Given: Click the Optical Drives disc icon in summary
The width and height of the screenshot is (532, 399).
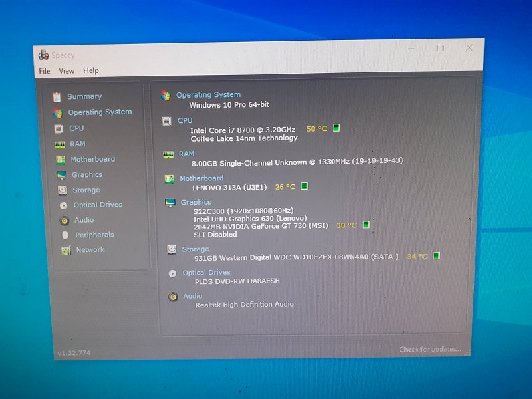Looking at the screenshot, I should click(x=172, y=273).
